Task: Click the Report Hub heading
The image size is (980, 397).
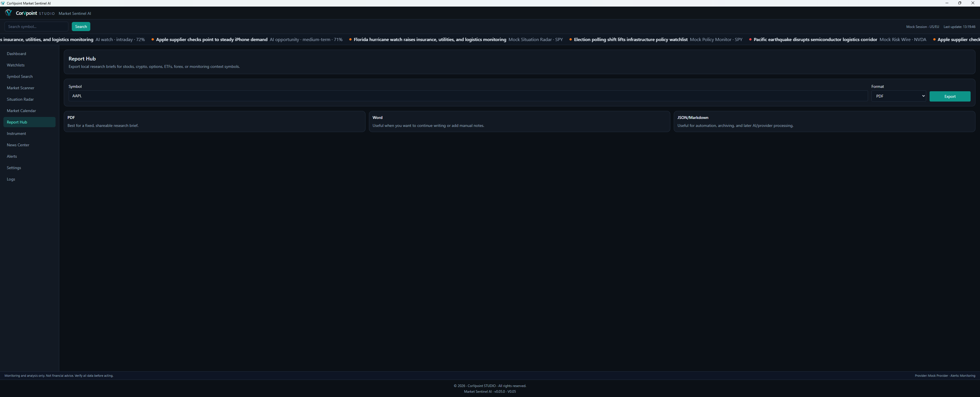Action: point(82,59)
